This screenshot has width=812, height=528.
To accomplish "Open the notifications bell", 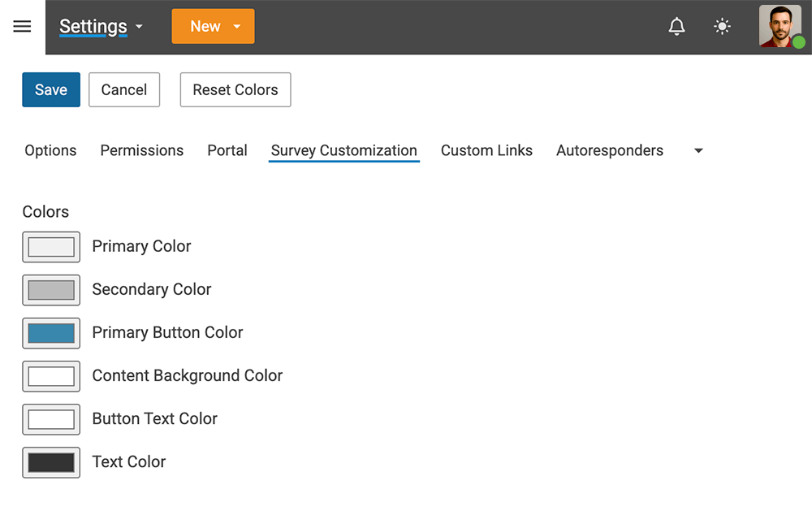I will click(x=676, y=27).
